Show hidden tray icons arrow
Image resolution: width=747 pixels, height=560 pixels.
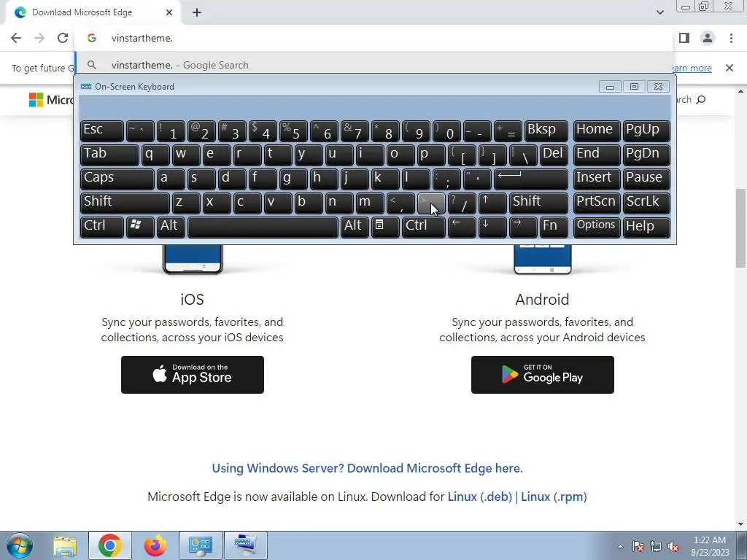coord(620,546)
